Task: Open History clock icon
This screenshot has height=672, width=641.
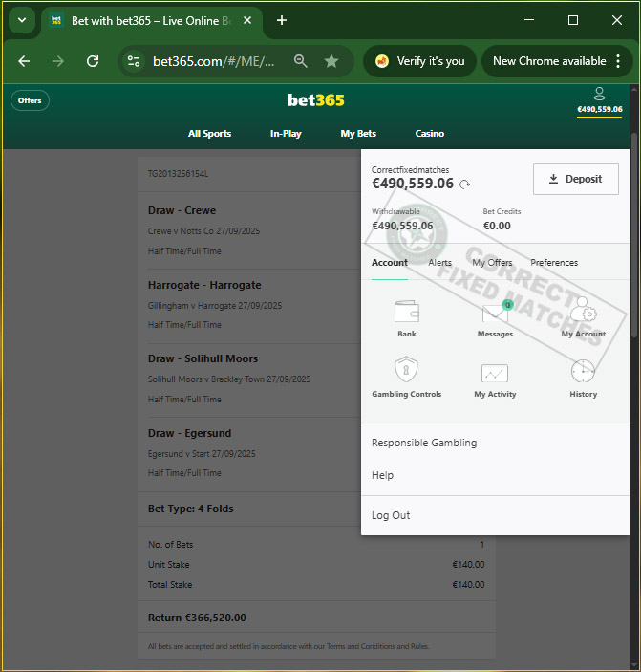Action: pos(583,371)
